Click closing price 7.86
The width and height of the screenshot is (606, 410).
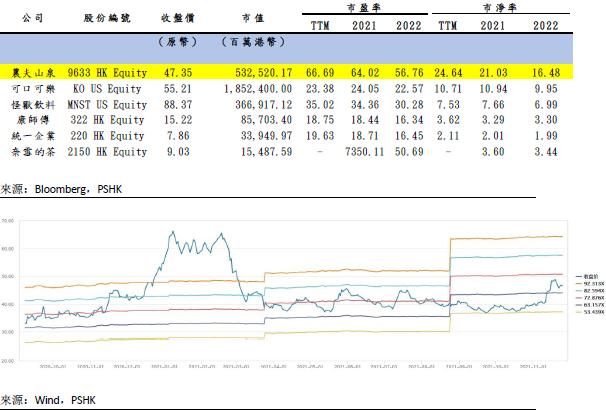pyautogui.click(x=178, y=136)
